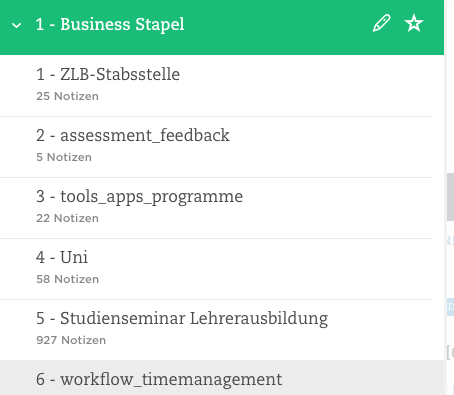Open the '5 - Studienseminar Lehrerausbildung' notebook
Image resolution: width=454 pixels, height=395 pixels.
pyautogui.click(x=216, y=330)
